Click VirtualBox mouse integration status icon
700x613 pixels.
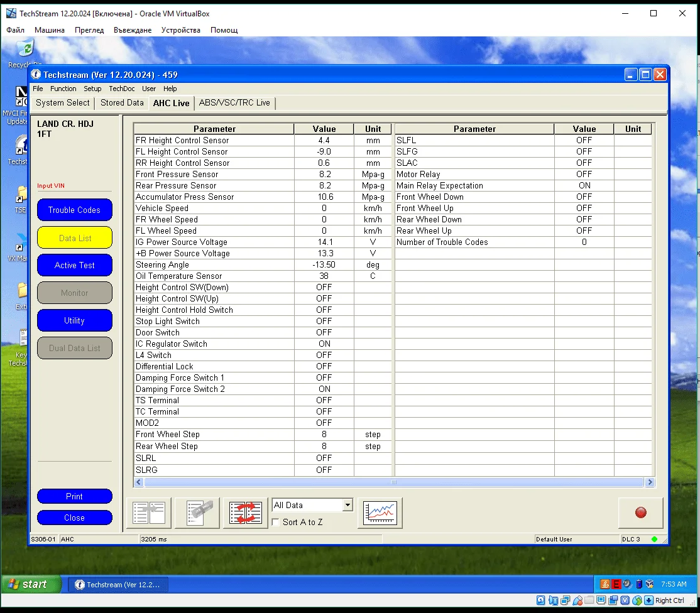pos(637,600)
